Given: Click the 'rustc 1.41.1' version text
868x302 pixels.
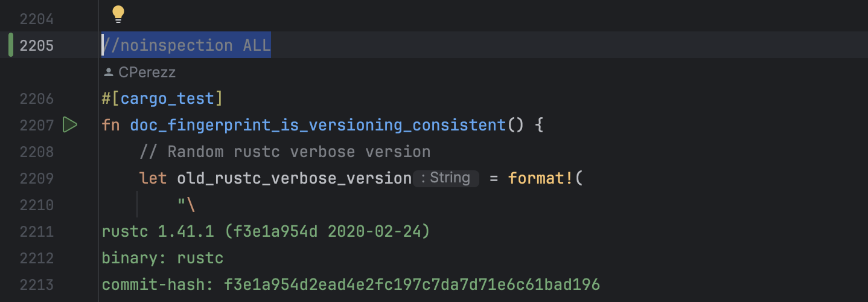Looking at the screenshot, I should click(x=153, y=231).
